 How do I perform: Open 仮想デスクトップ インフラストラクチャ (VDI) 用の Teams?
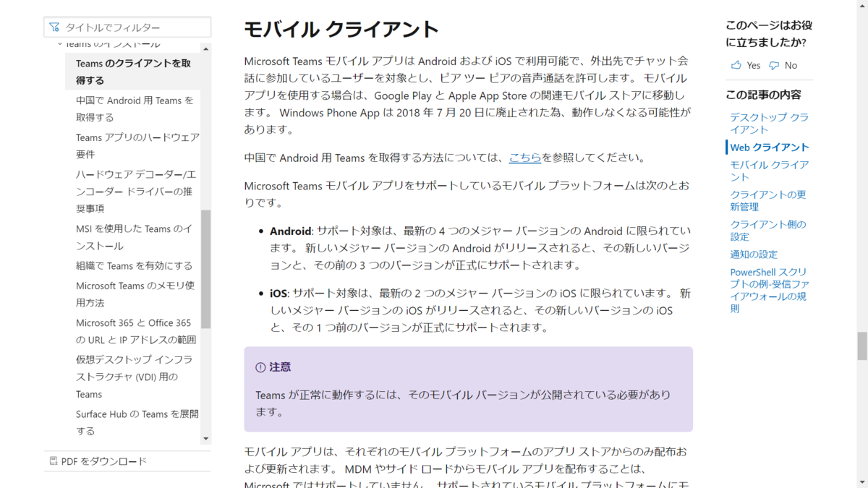coord(134,377)
